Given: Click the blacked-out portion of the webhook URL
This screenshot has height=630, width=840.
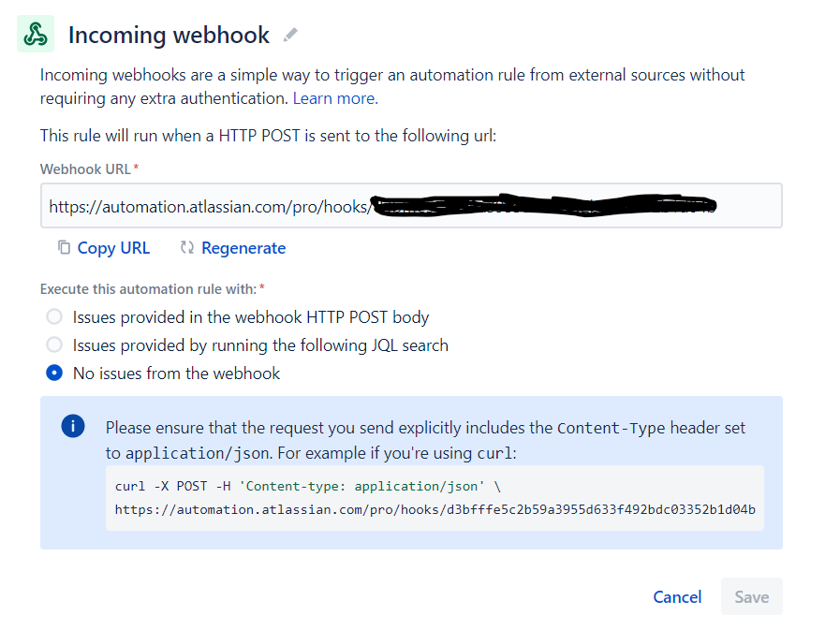Looking at the screenshot, I should pos(544,205).
